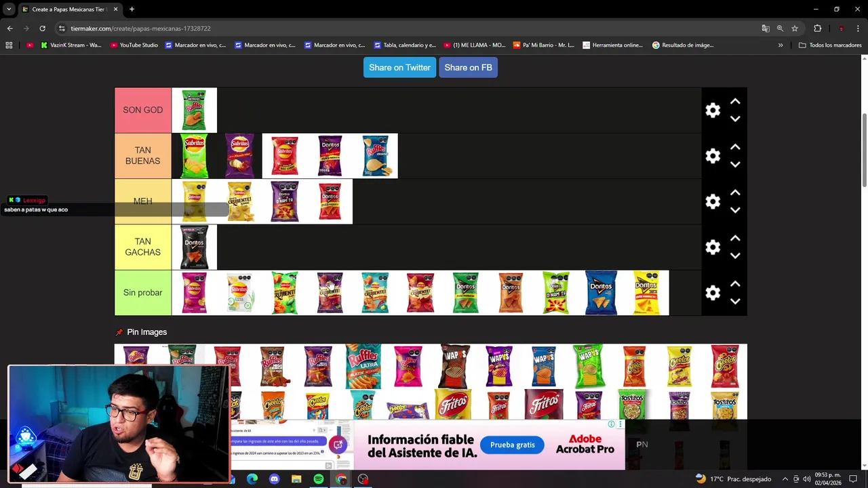Open settings gear for Sin probar tier

(x=713, y=293)
